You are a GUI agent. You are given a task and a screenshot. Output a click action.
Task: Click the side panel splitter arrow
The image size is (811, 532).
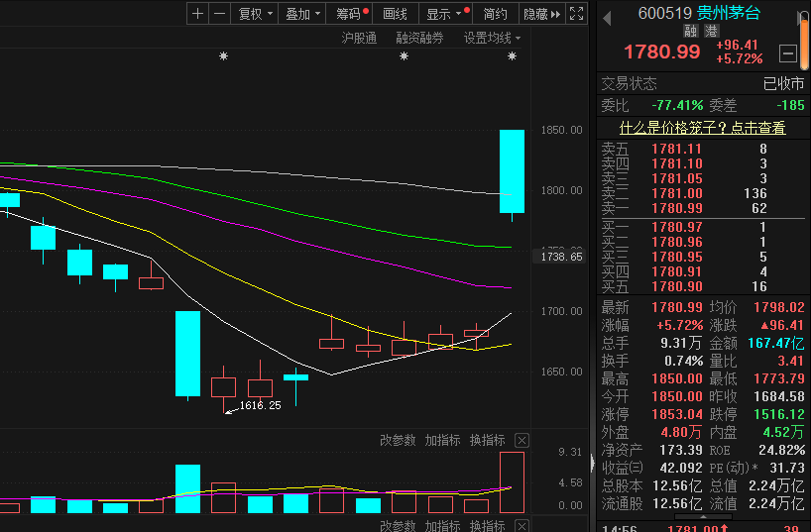(x=593, y=464)
